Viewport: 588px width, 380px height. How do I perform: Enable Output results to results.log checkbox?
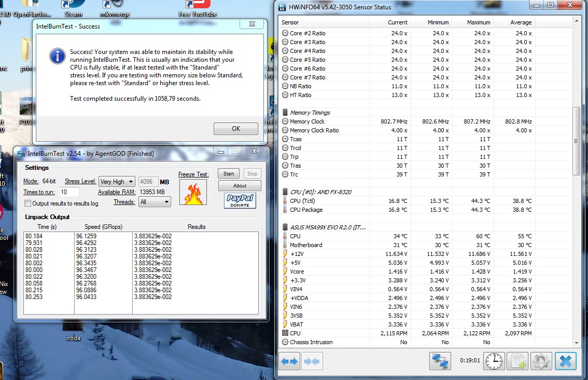click(27, 203)
